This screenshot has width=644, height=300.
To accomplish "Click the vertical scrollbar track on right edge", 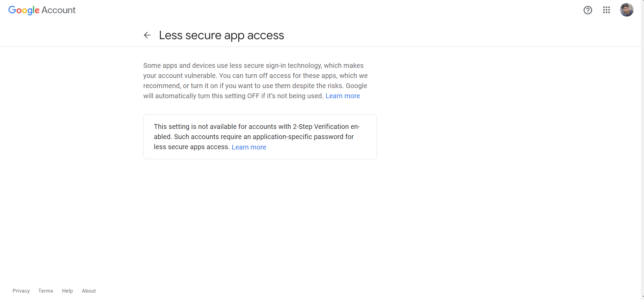I will pos(642,148).
